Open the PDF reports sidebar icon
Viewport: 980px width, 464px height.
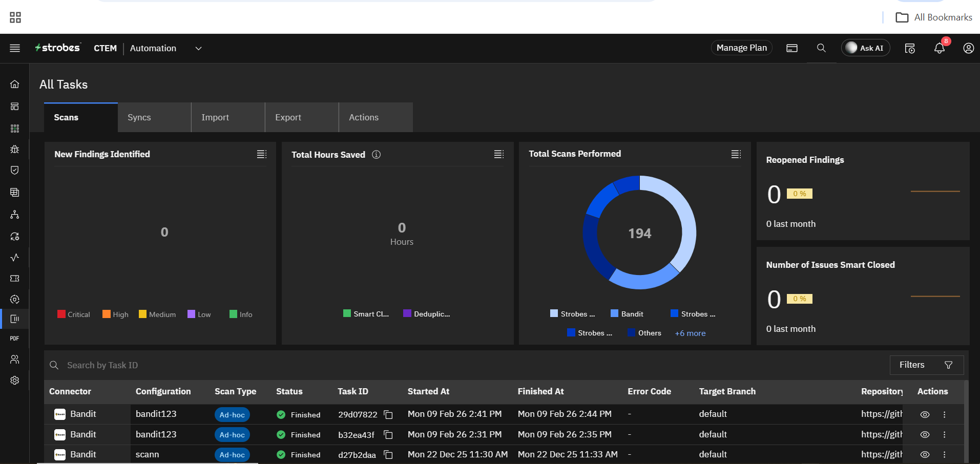click(x=15, y=339)
